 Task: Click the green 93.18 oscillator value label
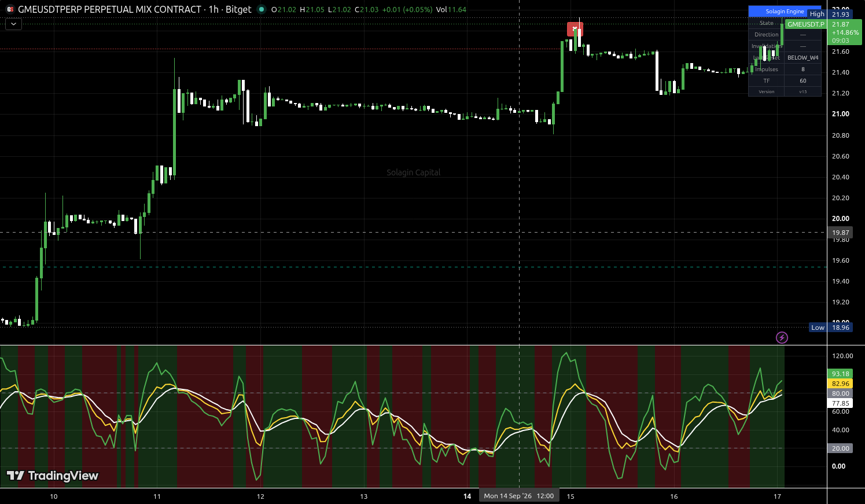840,374
